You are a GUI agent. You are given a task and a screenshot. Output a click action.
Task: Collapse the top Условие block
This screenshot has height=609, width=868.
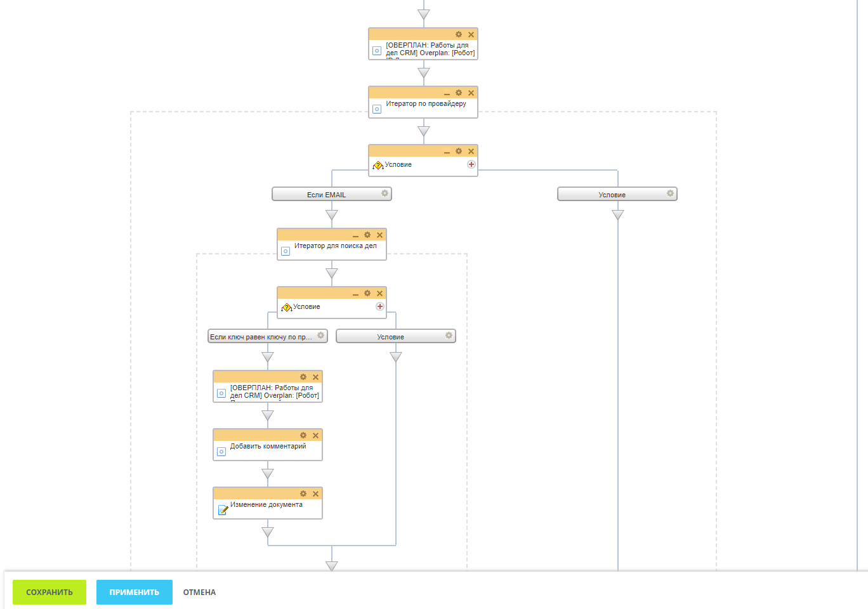click(446, 151)
